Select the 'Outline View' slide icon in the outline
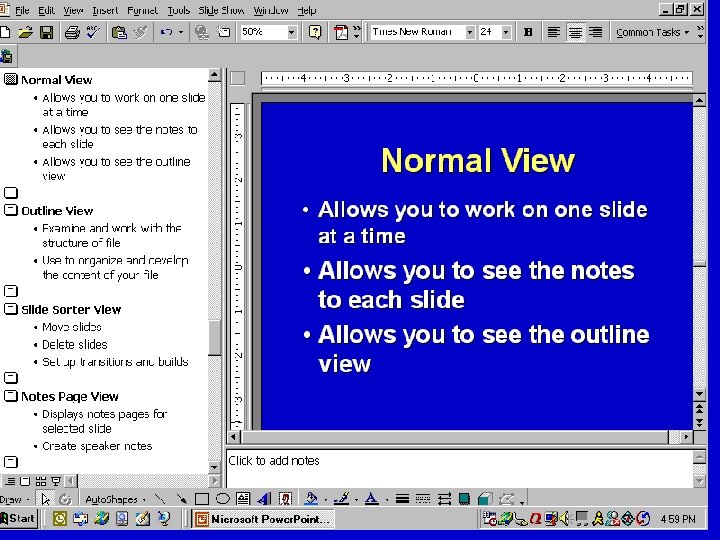This screenshot has height=540, width=720. pos(11,210)
